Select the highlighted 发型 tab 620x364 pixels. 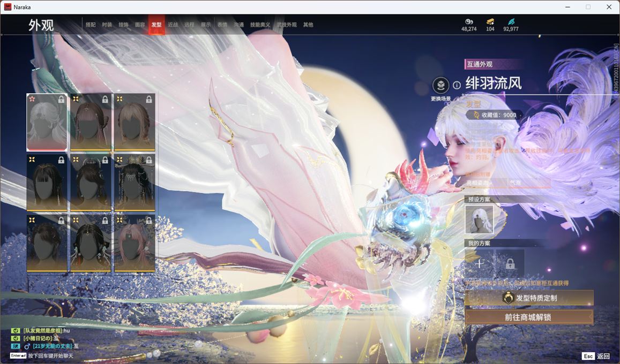(156, 25)
